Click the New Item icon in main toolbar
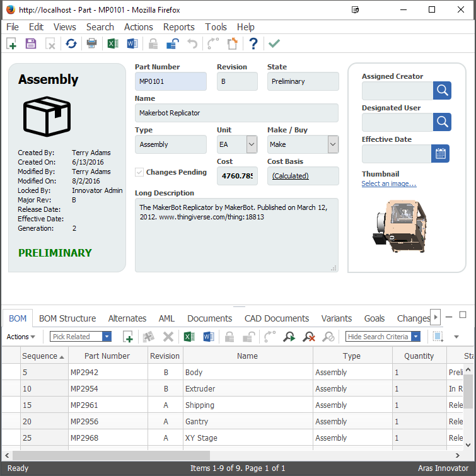Image resolution: width=476 pixels, height=476 pixels. click(11, 44)
